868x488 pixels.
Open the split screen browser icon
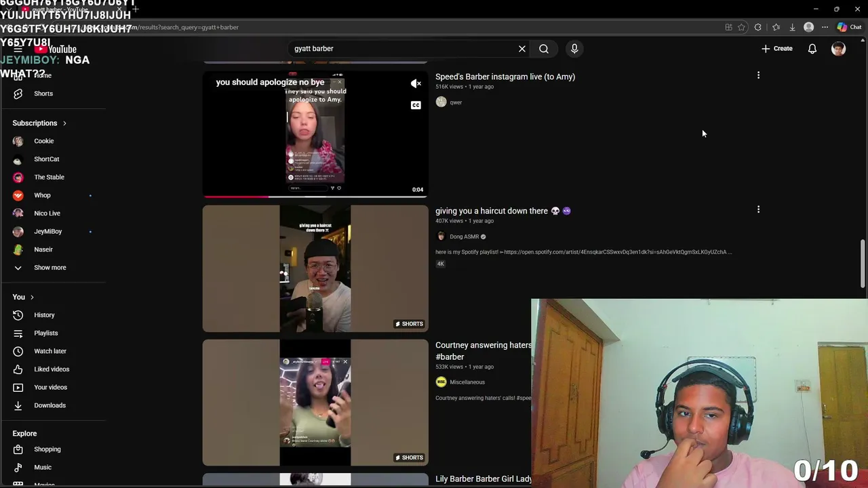click(728, 27)
